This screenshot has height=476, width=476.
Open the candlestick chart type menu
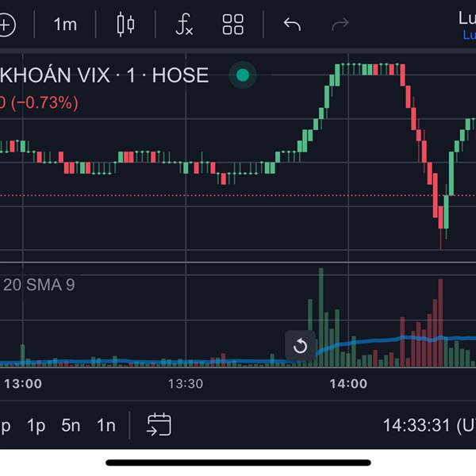tap(125, 25)
